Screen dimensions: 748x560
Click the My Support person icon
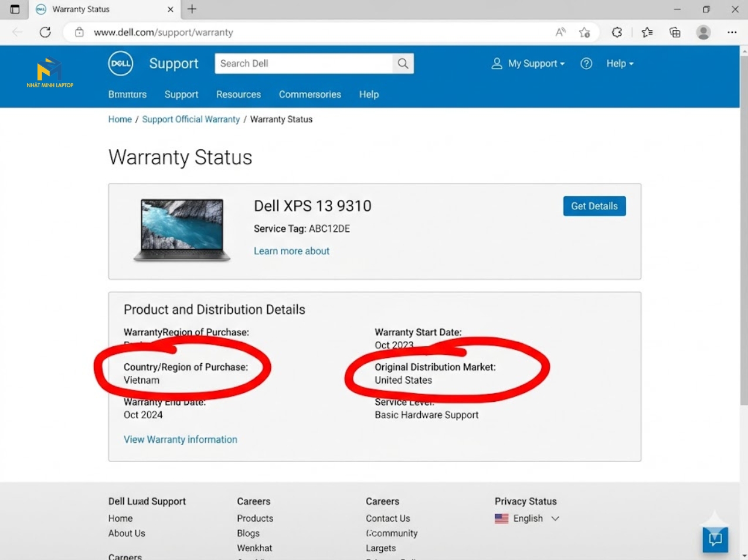[x=497, y=63]
